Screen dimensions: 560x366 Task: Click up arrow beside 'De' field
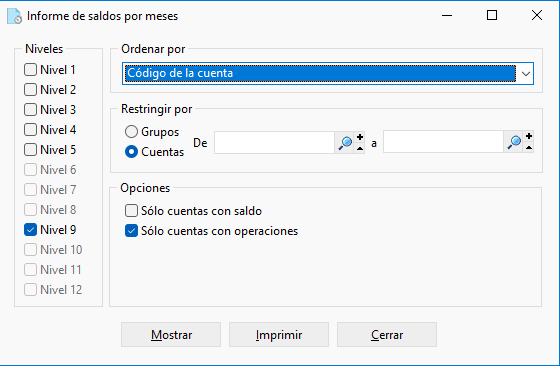pos(360,149)
